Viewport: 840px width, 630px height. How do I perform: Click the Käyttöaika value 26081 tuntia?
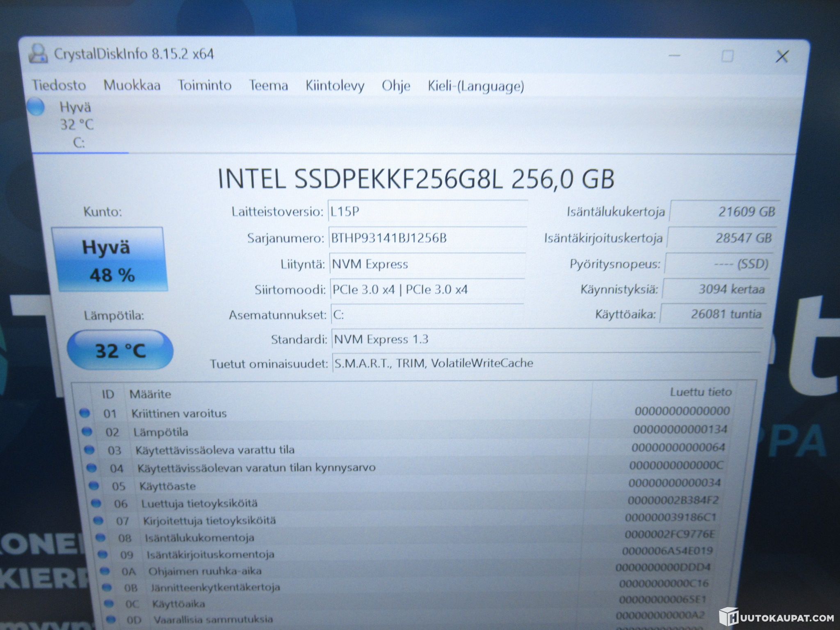tap(713, 314)
